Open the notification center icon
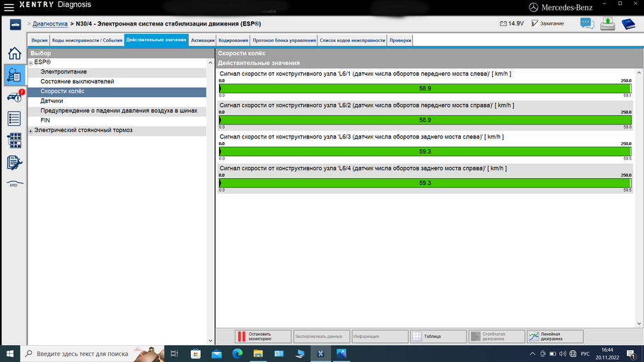Screen dimensions: 644x362 pos(631,354)
